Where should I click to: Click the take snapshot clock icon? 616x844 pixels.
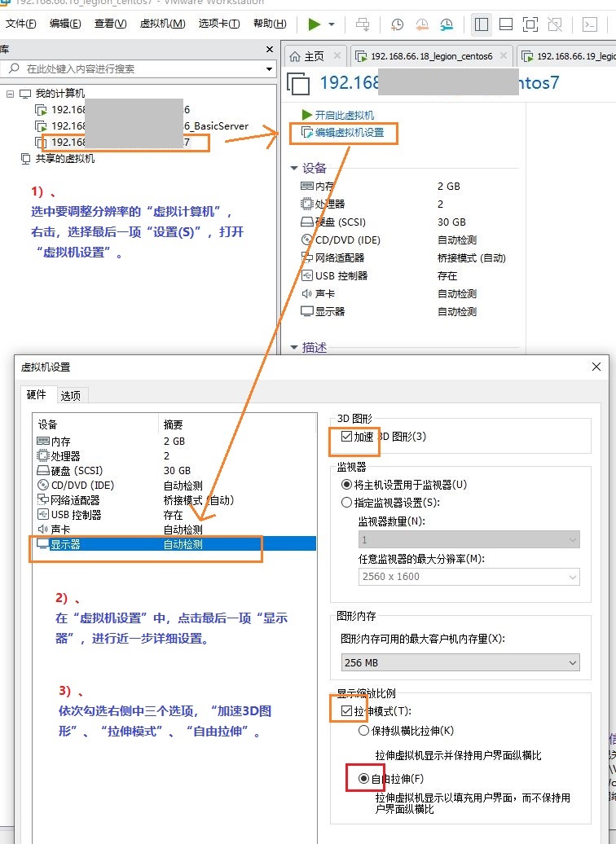(x=397, y=24)
